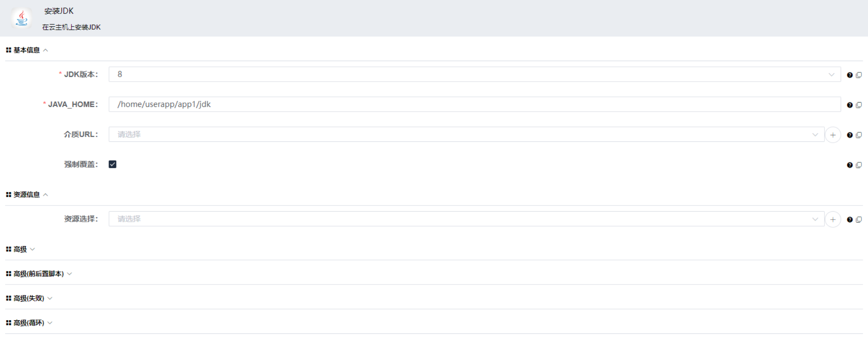Click the copy icon next to JAVA_HOME row

coord(859,105)
